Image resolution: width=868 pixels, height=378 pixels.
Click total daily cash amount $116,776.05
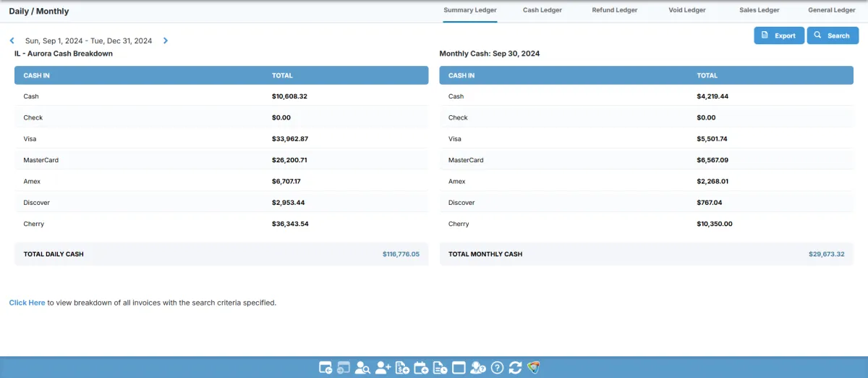(401, 254)
